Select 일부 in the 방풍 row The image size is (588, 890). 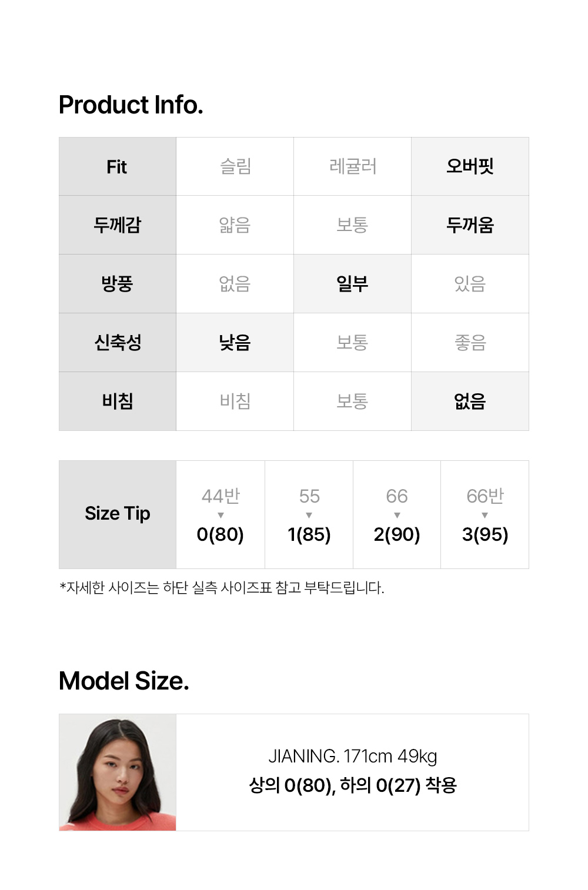[352, 284]
